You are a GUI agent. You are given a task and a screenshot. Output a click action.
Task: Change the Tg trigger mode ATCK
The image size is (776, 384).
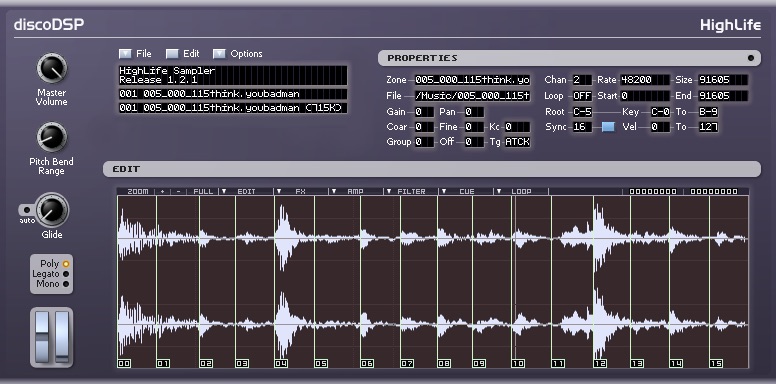pyautogui.click(x=517, y=142)
